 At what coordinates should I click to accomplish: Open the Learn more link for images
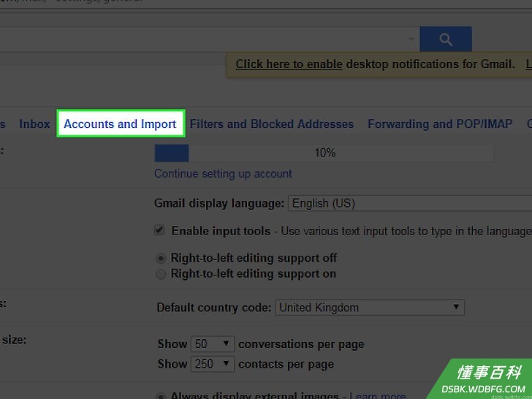(x=378, y=396)
